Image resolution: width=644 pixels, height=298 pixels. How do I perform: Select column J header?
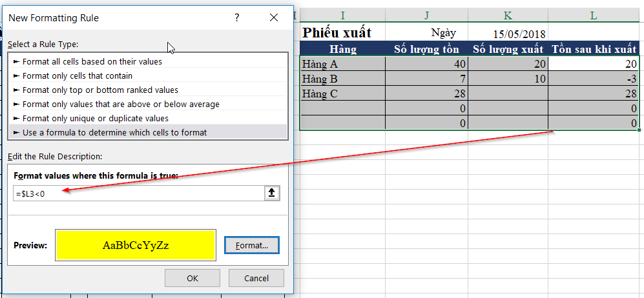[x=427, y=15]
